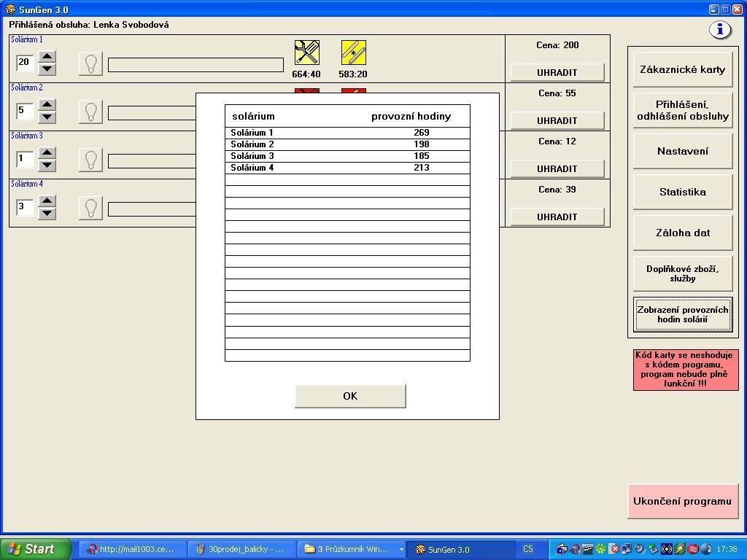Open the '3 Průzkumník Win...' taskbar group

pyautogui.click(x=352, y=549)
